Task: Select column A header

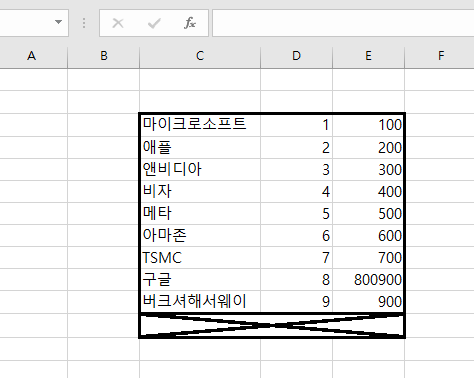Action: [x=32, y=56]
